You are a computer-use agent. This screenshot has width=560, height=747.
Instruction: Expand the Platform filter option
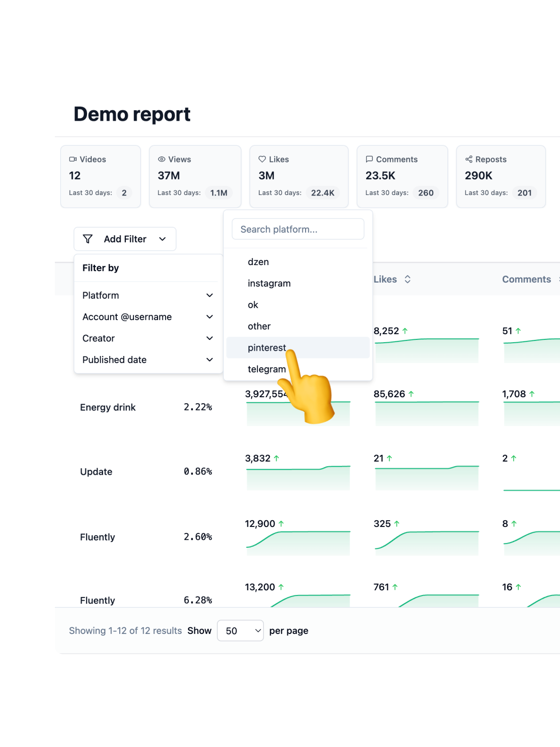pos(148,295)
